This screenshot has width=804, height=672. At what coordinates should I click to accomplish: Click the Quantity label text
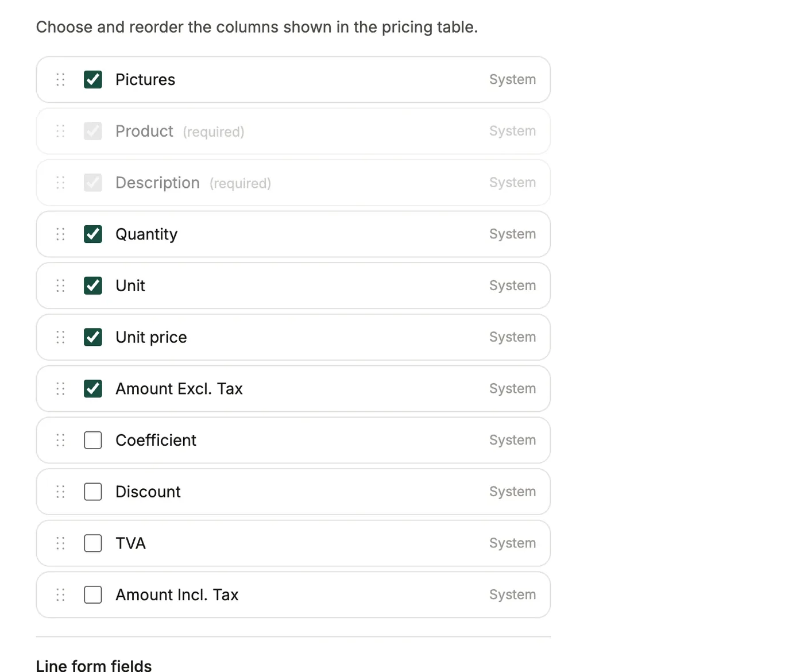(x=146, y=234)
